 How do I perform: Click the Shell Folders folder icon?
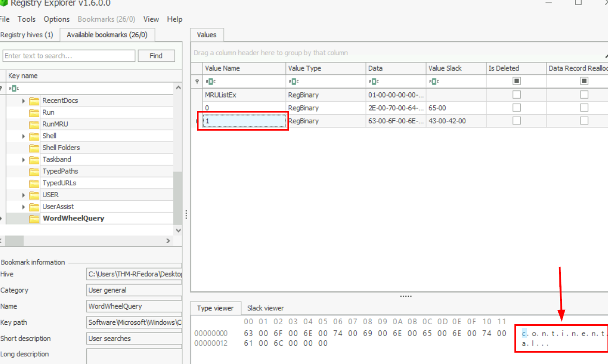(34, 148)
